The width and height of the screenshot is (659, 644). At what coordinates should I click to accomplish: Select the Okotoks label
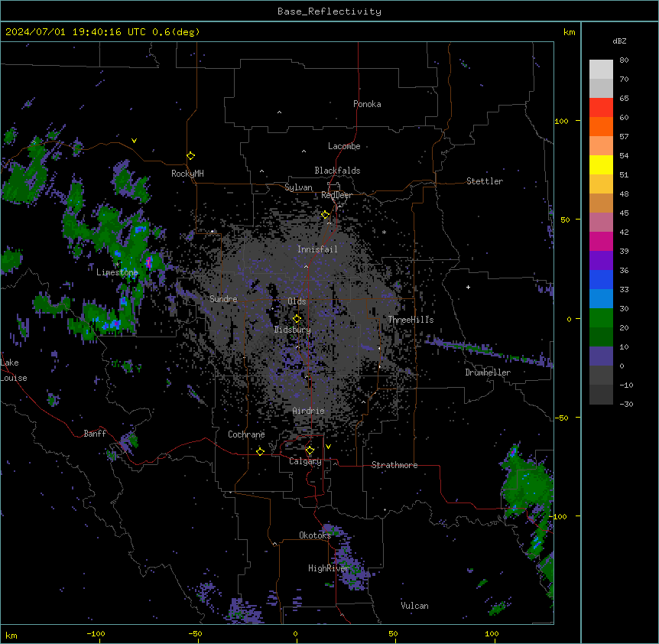click(315, 535)
